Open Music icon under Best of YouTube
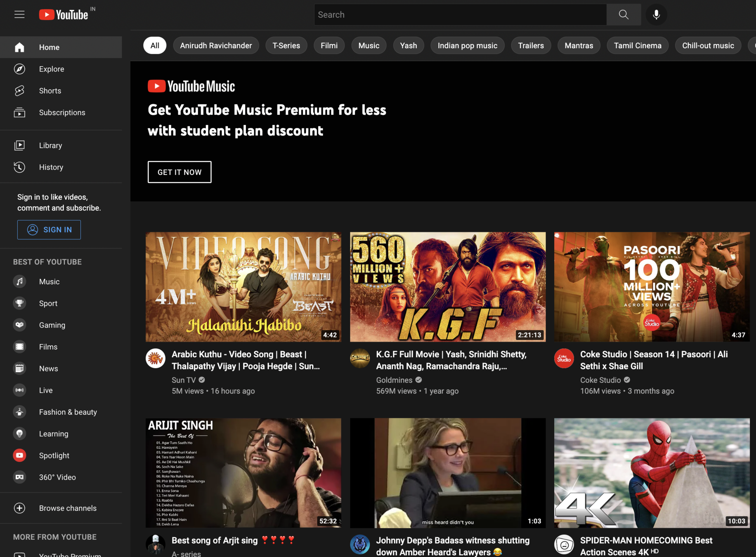756x557 pixels. click(x=19, y=281)
